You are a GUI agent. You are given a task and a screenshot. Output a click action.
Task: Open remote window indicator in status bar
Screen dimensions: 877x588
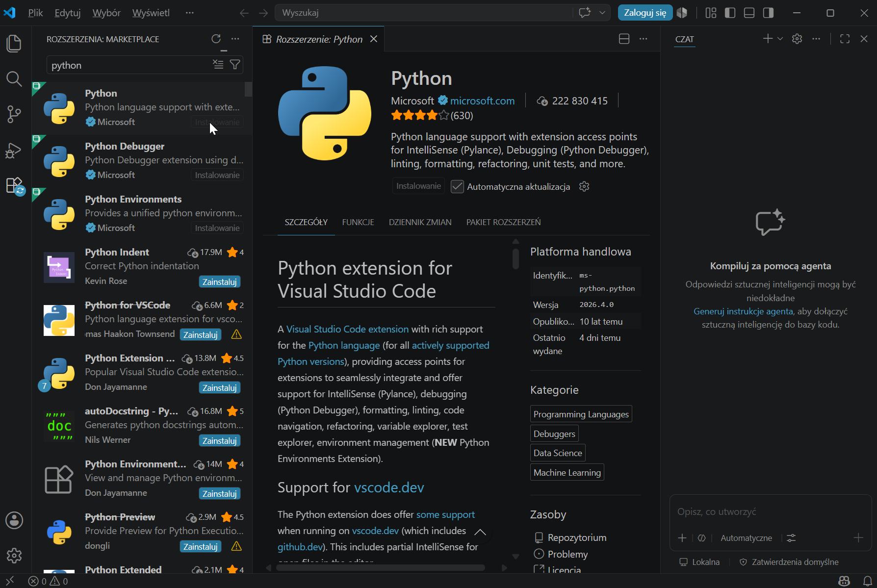click(10, 581)
